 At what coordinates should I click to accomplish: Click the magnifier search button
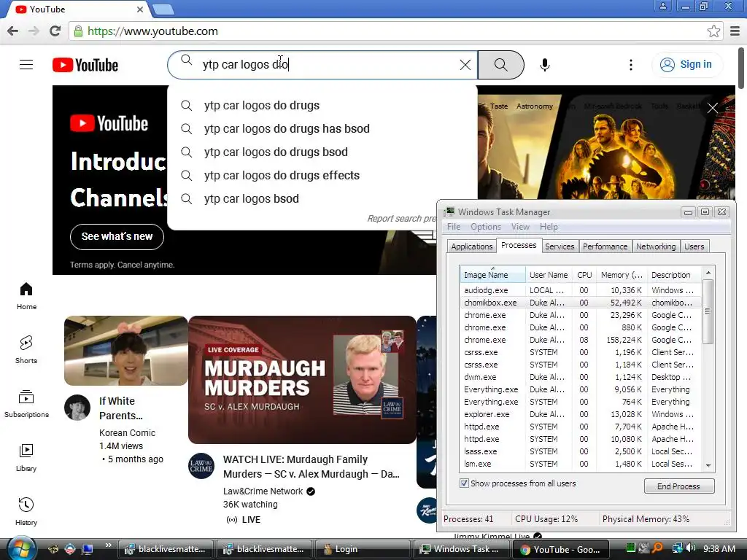pos(500,65)
